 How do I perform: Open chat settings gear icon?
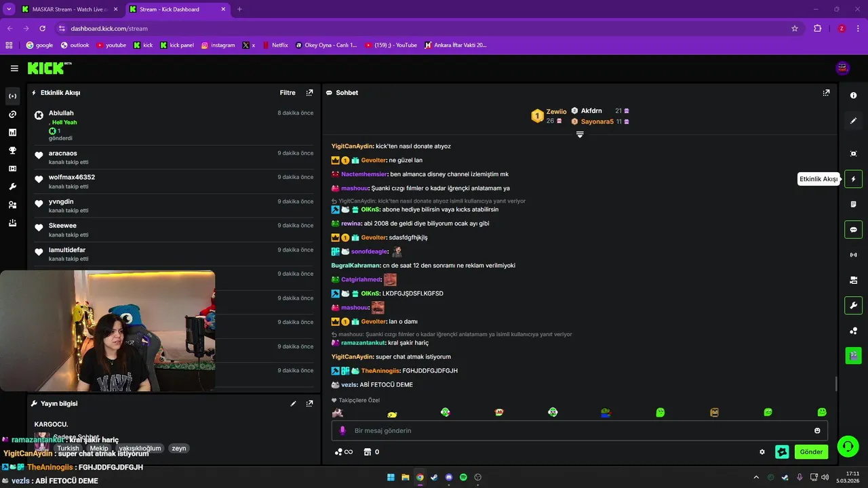point(762,452)
